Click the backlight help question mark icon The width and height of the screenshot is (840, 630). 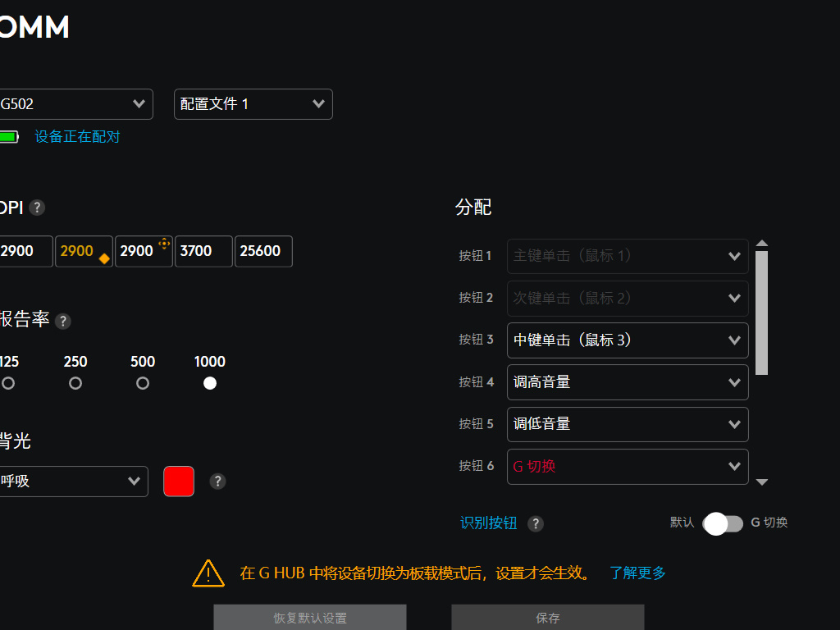(x=217, y=481)
